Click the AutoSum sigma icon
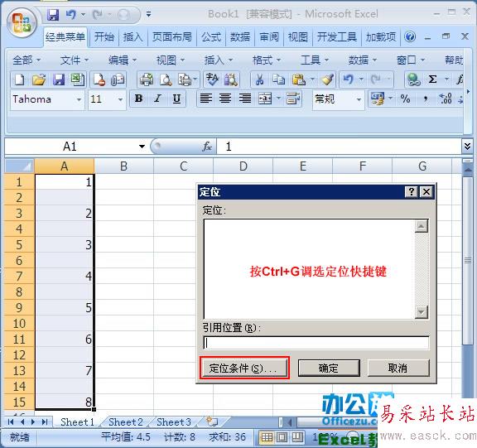 pyautogui.click(x=432, y=79)
